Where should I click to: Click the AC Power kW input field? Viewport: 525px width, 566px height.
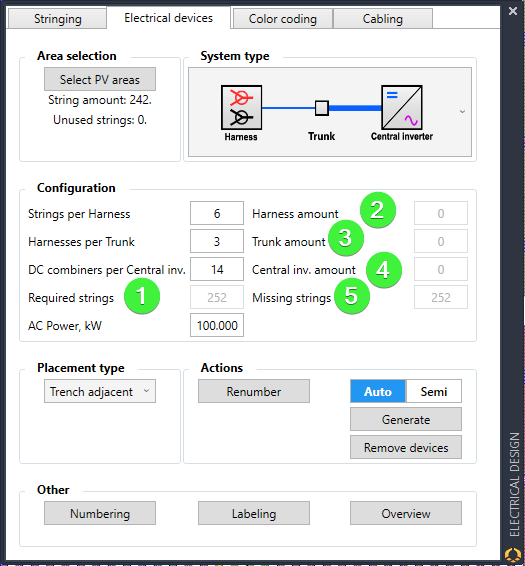217,325
